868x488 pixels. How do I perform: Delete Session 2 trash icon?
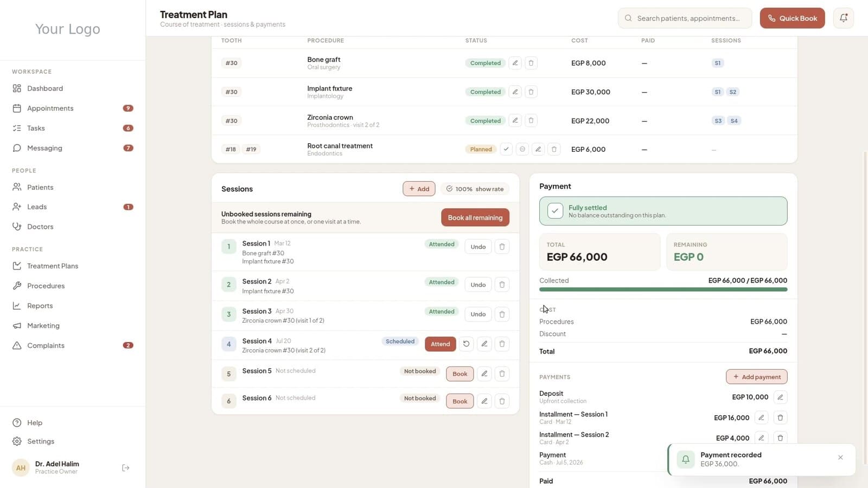tap(502, 285)
